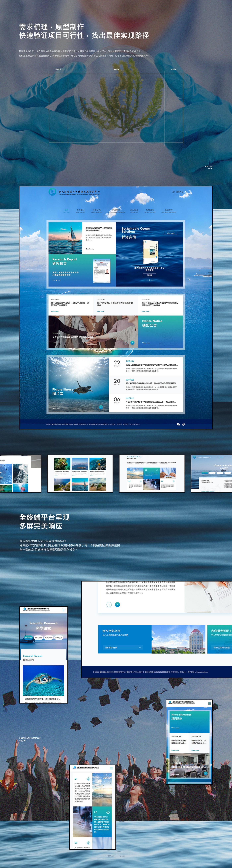
Task: Click View more under 2023-2025年度教学实验室 notice
Action: (x=145, y=311)
